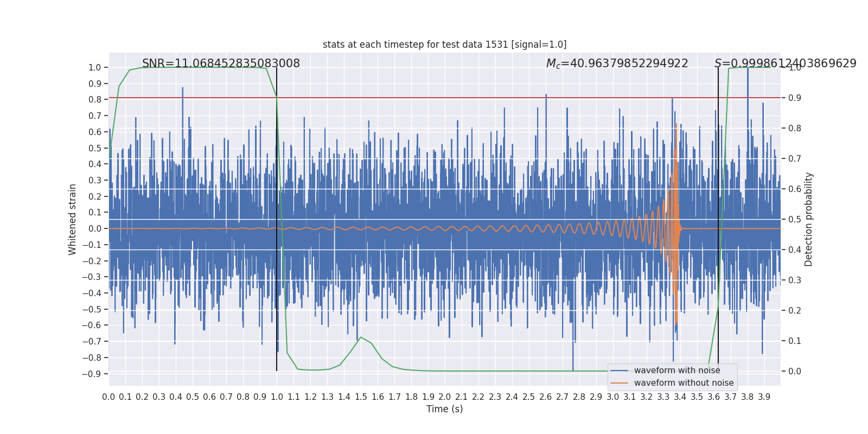Click the green probability curve peak near 1.5 s
Viewport: 868px width, 434px height.
(361, 337)
